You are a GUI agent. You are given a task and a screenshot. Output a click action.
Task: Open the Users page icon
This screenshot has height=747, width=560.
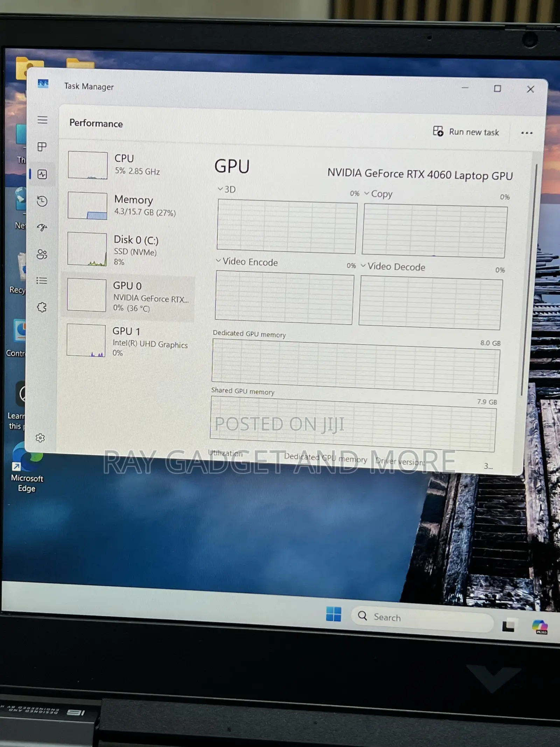click(42, 254)
